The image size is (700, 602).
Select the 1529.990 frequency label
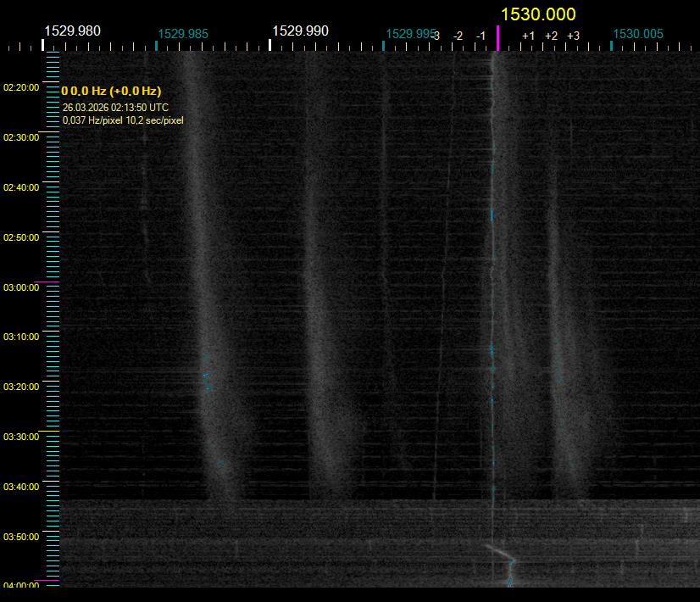[x=300, y=31]
